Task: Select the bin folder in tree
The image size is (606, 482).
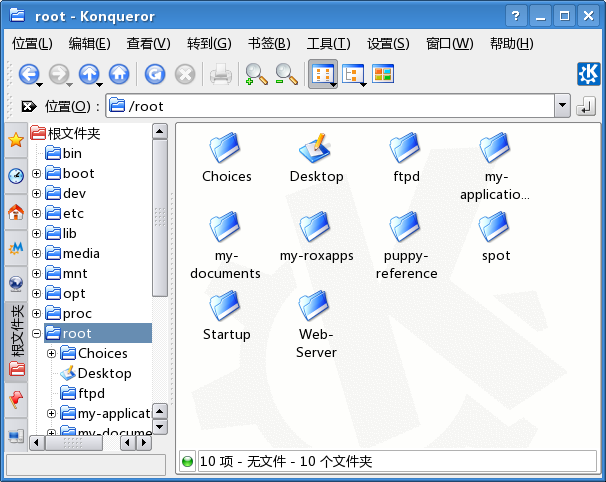Action: click(63, 153)
